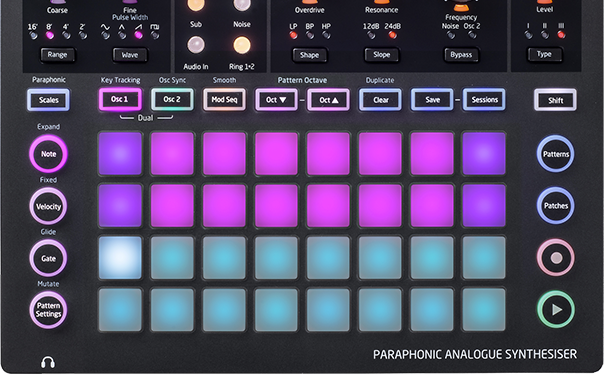Click the Record button with circle icon
The width and height of the screenshot is (604, 374).
pyautogui.click(x=556, y=258)
